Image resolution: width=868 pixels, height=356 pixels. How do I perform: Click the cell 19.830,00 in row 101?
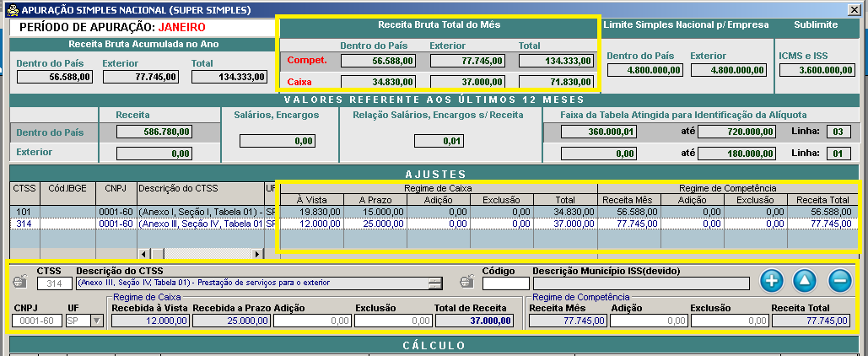pyautogui.click(x=312, y=212)
